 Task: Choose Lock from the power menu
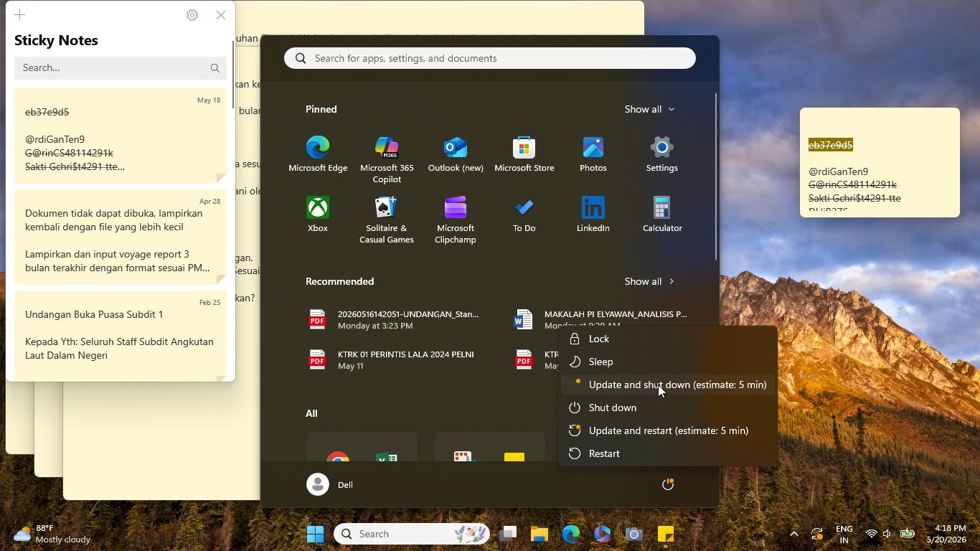(669, 339)
